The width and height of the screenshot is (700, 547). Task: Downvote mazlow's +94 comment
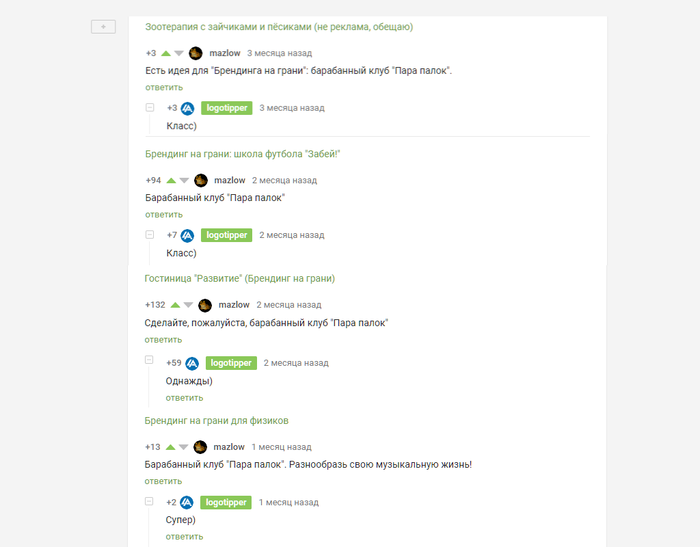[x=184, y=181]
